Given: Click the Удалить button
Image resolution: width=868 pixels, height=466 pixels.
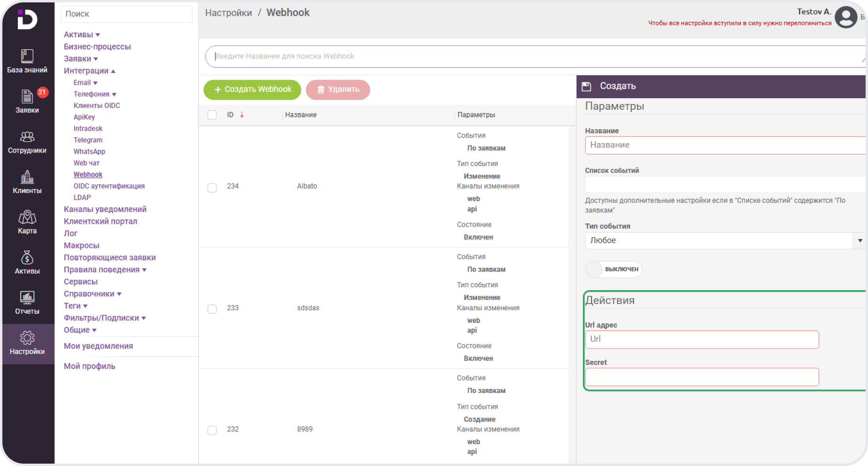Looking at the screenshot, I should 338,90.
